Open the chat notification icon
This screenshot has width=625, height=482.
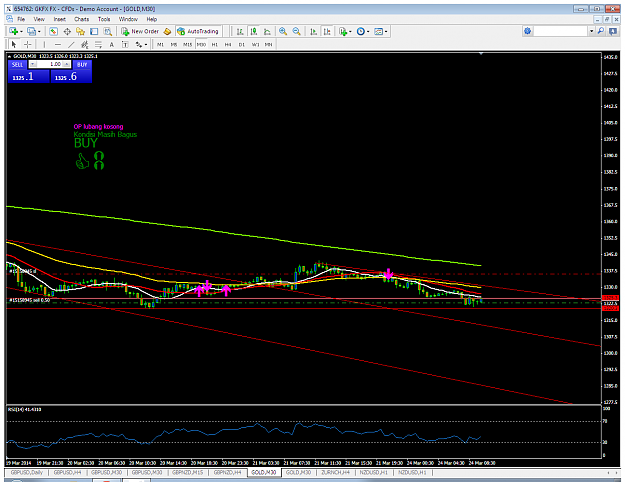pyautogui.click(x=613, y=31)
